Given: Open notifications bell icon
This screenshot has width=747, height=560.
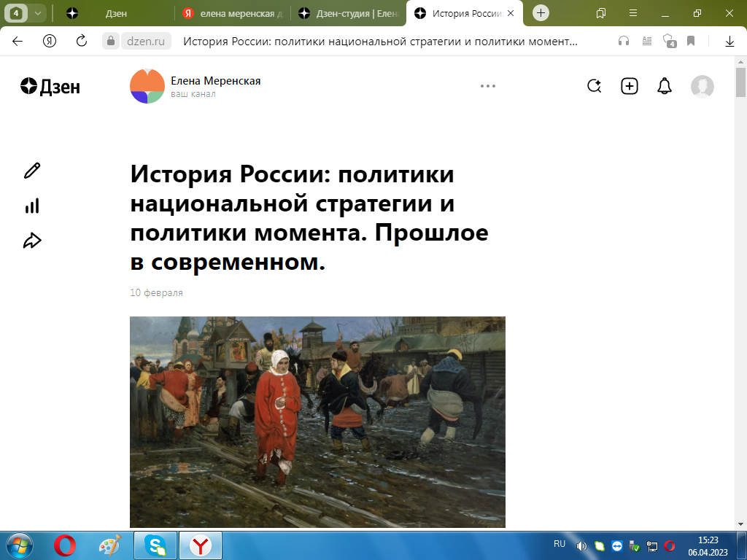Looking at the screenshot, I should (x=665, y=86).
